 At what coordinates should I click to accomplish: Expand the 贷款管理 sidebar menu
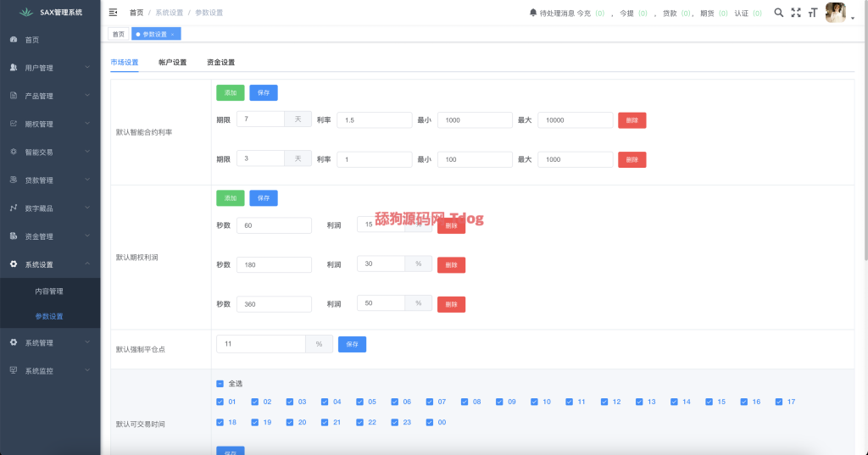click(x=50, y=180)
